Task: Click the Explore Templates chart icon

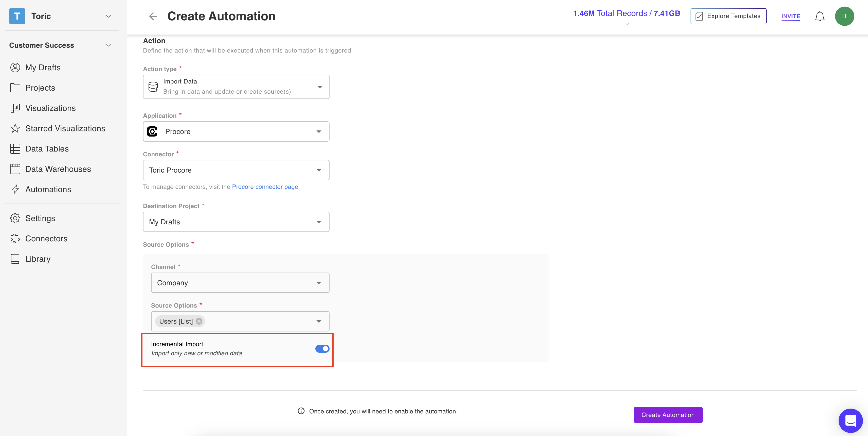Action: (699, 16)
